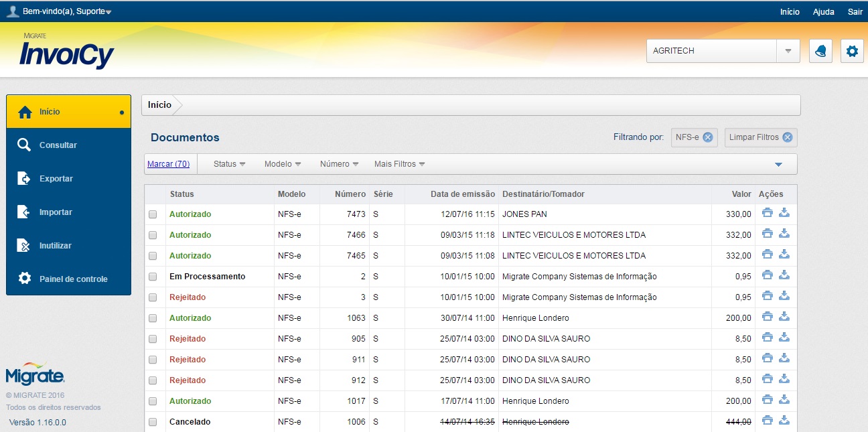Click the Marcar (70) link
Screen dimensions: 868x432
[x=168, y=164]
